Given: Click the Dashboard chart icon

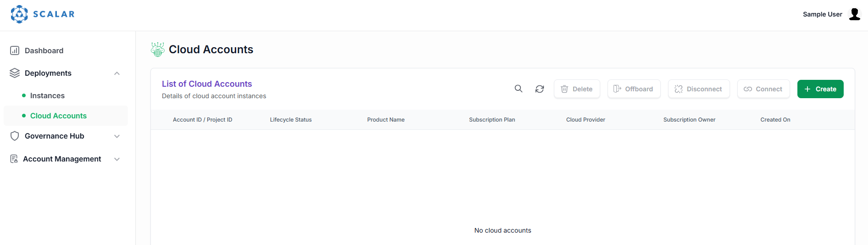Looking at the screenshot, I should (15, 50).
